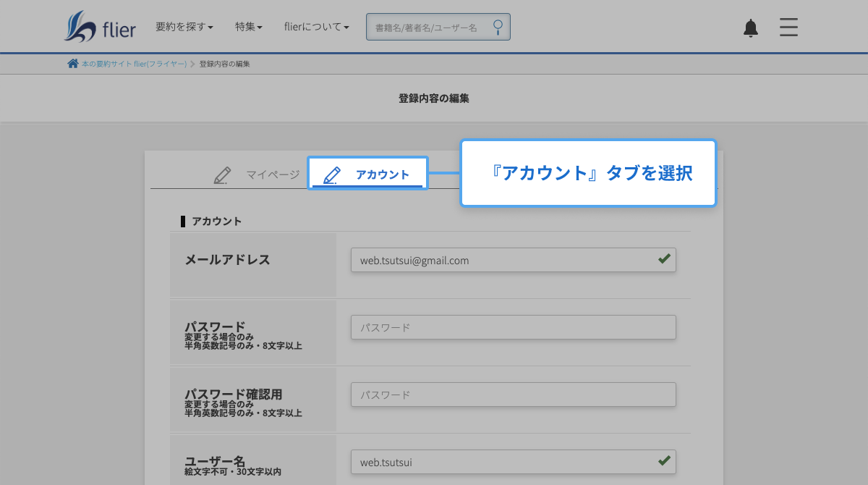Expand the 特集 dropdown menu
Screen dimensions: 868x485
tap(248, 28)
